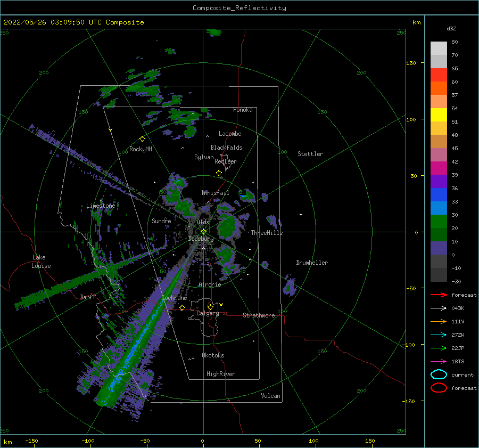Screen dimensions: 479x448
Task: Click the cyan current ellipse icon
Action: (439, 374)
